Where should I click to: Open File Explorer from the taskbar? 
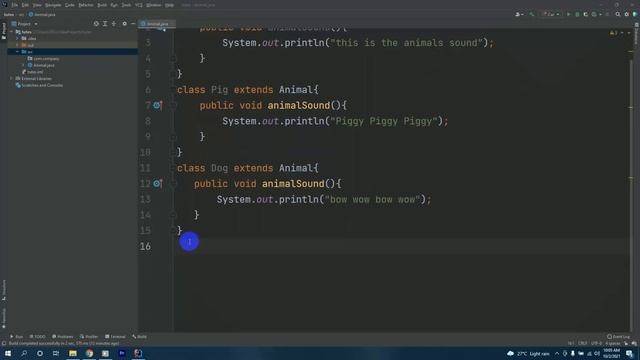[73, 353]
